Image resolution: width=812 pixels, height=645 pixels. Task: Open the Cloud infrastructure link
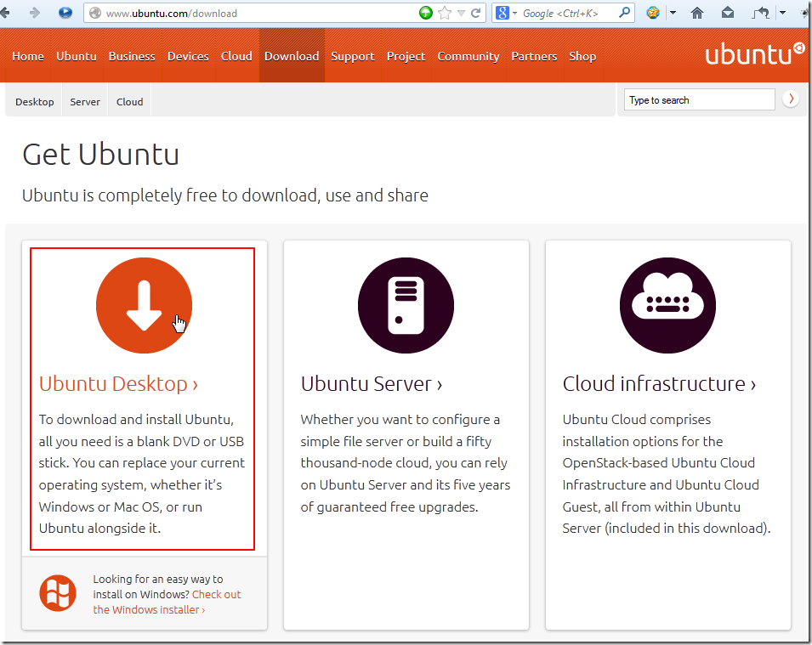click(x=659, y=383)
